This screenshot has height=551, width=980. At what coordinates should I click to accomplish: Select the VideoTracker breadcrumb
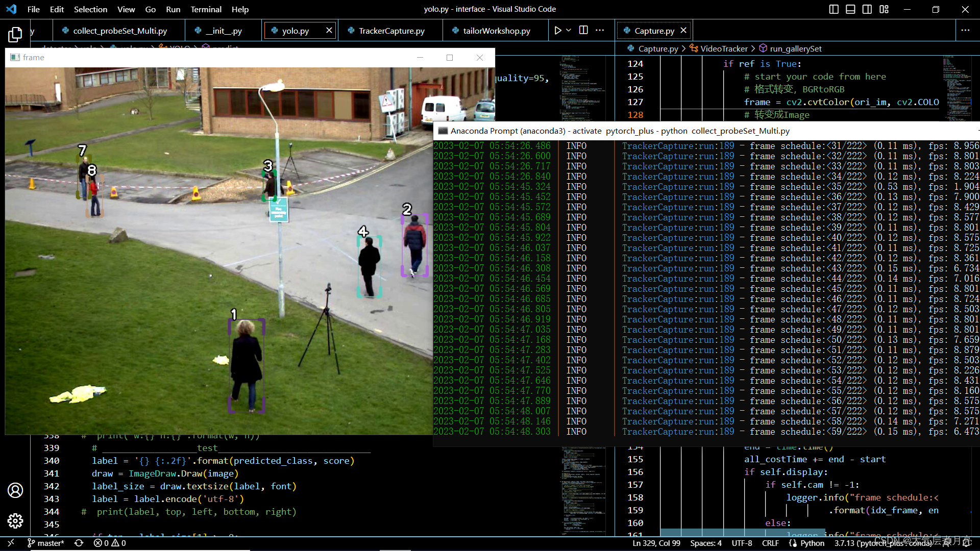point(723,48)
